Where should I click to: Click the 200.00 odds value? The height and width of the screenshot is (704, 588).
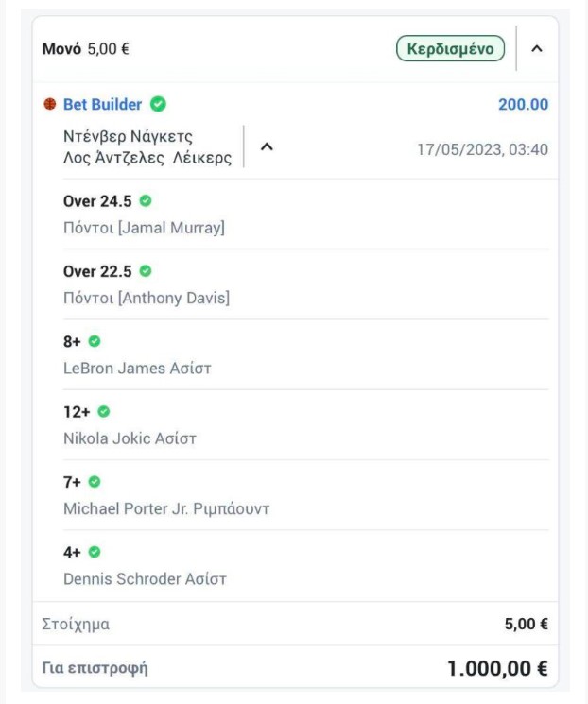[524, 104]
